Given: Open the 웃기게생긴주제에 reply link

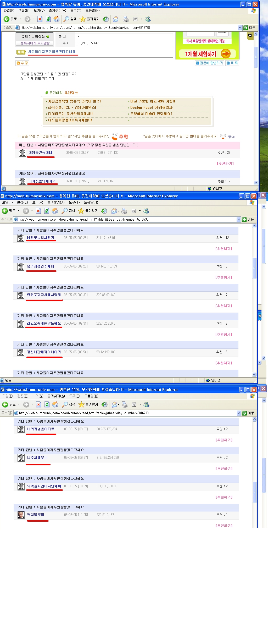Looking at the screenshot, I should coord(41,266).
